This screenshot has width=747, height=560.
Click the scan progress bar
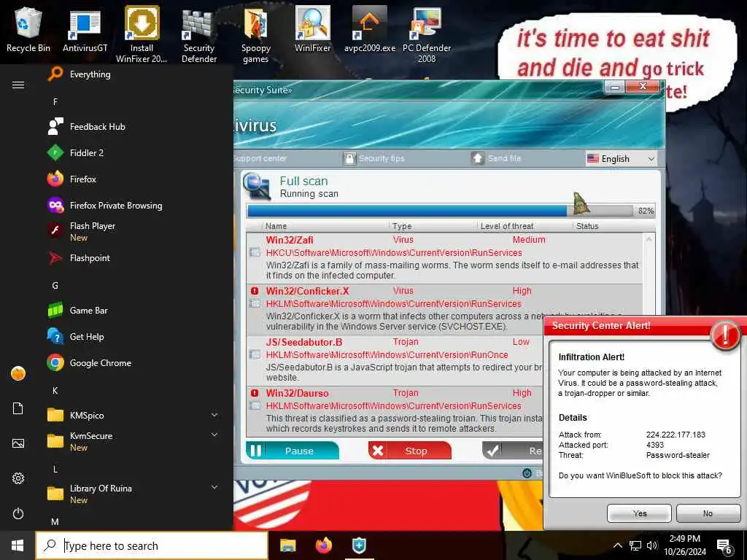(441, 211)
